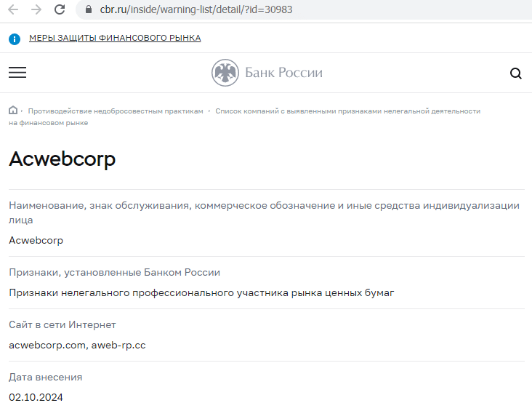532x411 pixels.
Task: Select the Acwebcorp name value under Наименование
Action: (x=36, y=241)
